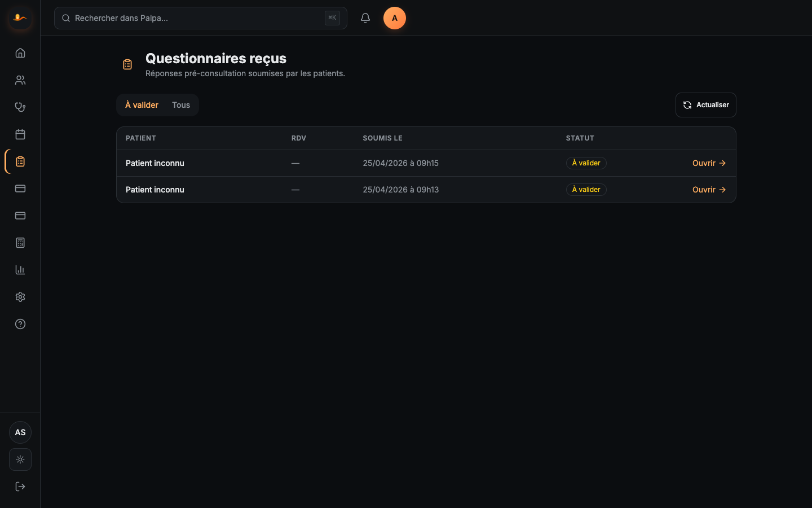The image size is (812, 508).
Task: Open the orange A profile avatar
Action: tap(395, 18)
